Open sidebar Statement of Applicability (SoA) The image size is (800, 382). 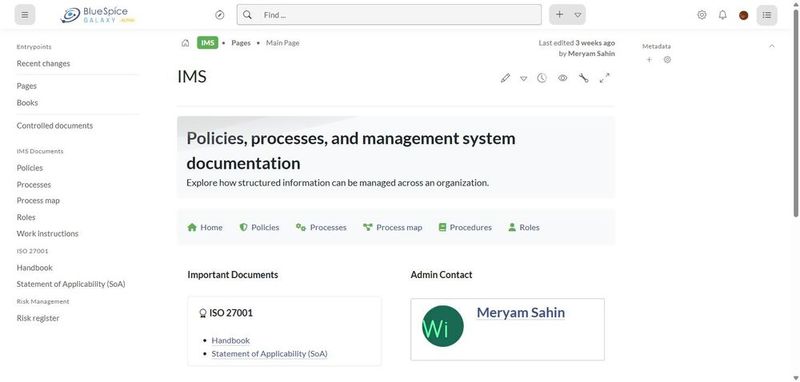[71, 284]
